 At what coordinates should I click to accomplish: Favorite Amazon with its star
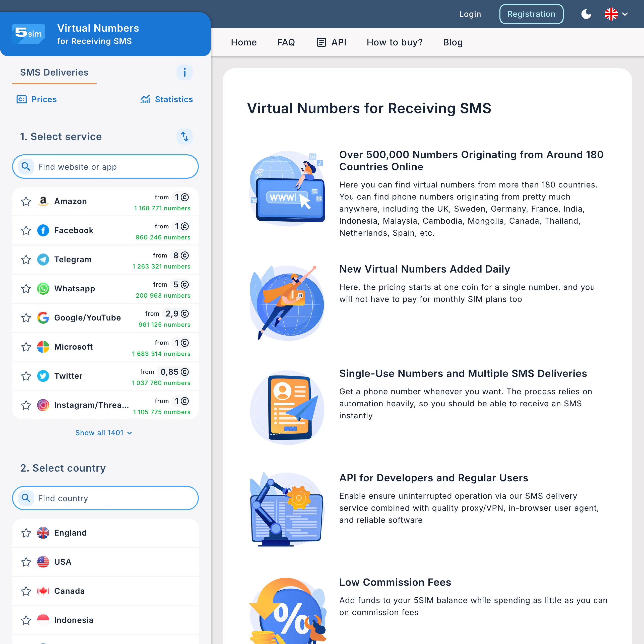tap(26, 201)
